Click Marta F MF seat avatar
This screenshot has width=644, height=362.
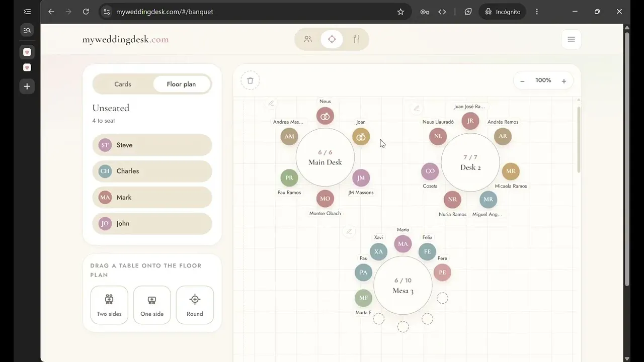point(363,298)
